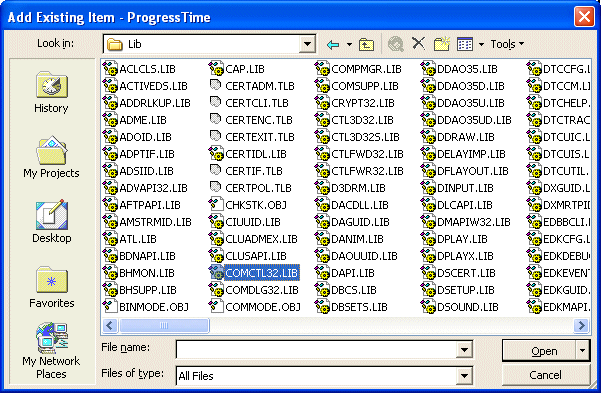Select BHSUPP.LIB file name
Image resolution: width=601 pixels, height=393 pixels.
[148, 290]
